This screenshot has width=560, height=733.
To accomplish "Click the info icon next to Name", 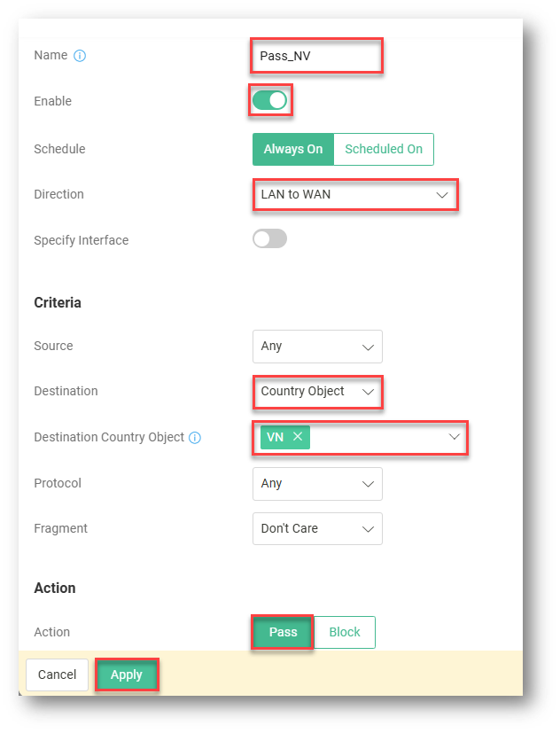I will click(80, 56).
